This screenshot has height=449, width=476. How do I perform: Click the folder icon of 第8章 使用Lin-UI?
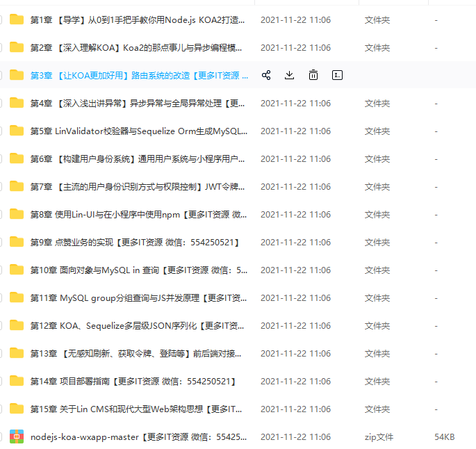point(17,214)
